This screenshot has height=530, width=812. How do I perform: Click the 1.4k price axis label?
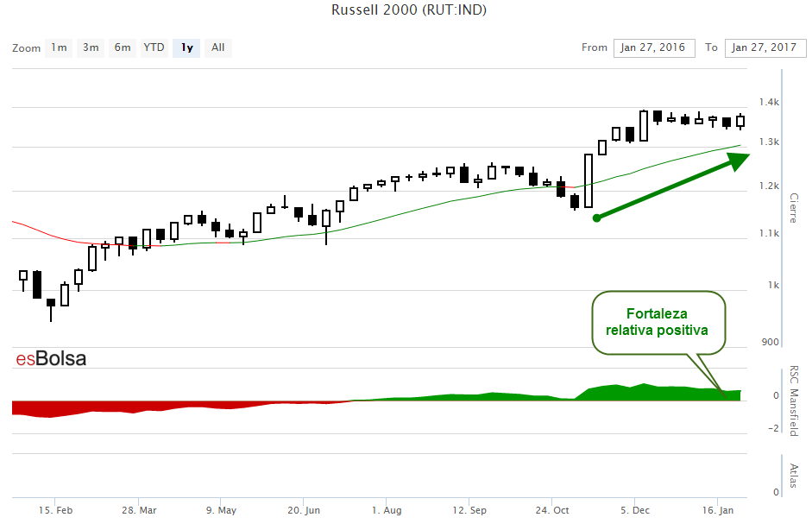pyautogui.click(x=769, y=102)
